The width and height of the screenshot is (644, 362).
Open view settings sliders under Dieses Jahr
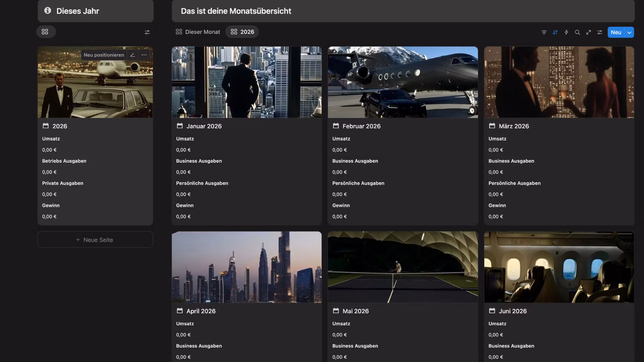pyautogui.click(x=147, y=32)
